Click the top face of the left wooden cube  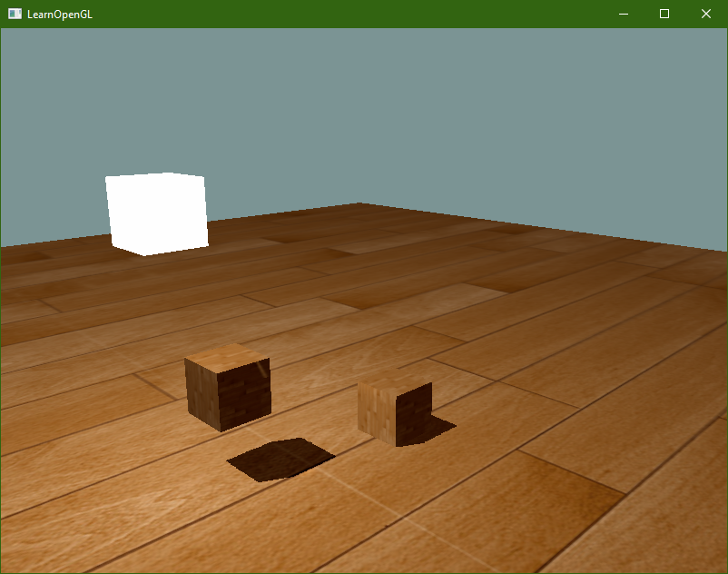tap(227, 355)
